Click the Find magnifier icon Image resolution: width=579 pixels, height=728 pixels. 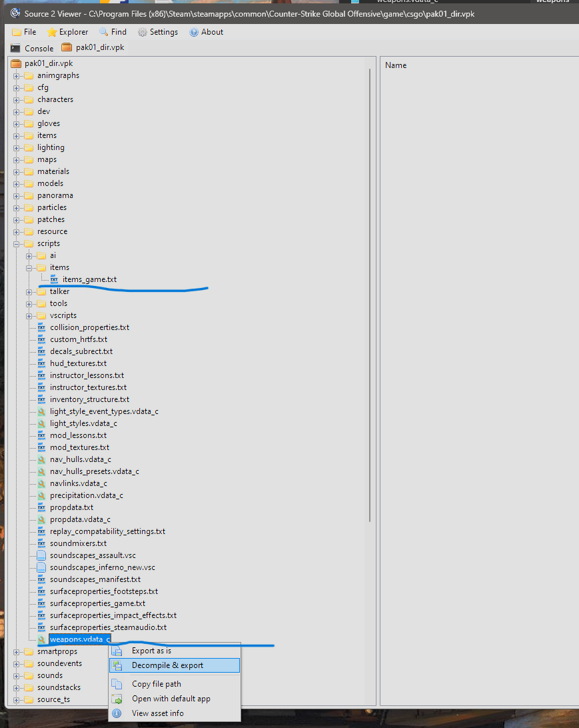click(x=104, y=32)
